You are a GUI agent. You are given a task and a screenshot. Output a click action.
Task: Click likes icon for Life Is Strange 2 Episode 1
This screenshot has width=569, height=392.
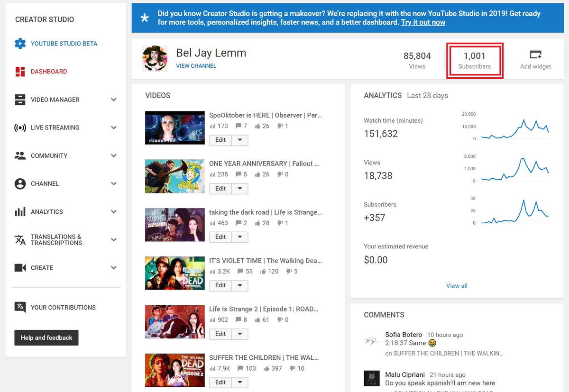[x=257, y=320]
